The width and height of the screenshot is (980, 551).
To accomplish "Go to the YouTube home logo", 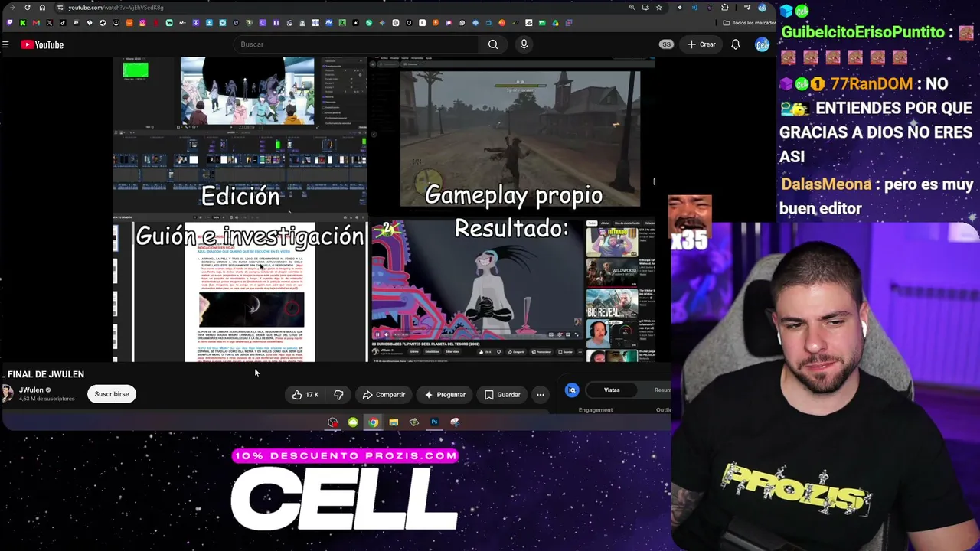I will pos(42,44).
